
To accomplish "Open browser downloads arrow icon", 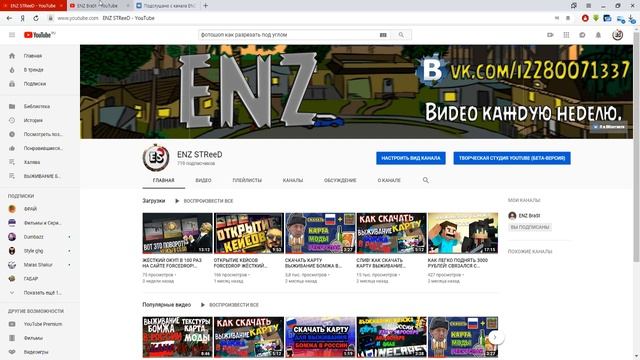I will tap(632, 18).
